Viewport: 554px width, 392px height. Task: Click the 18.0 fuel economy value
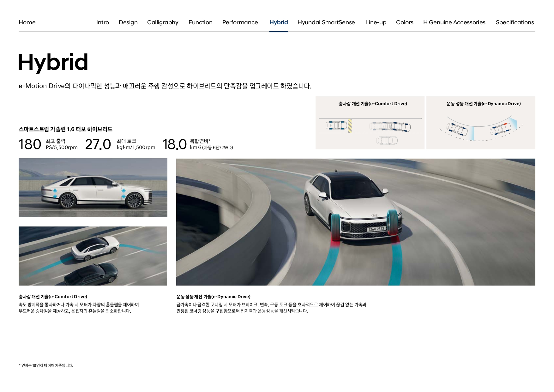pyautogui.click(x=175, y=145)
